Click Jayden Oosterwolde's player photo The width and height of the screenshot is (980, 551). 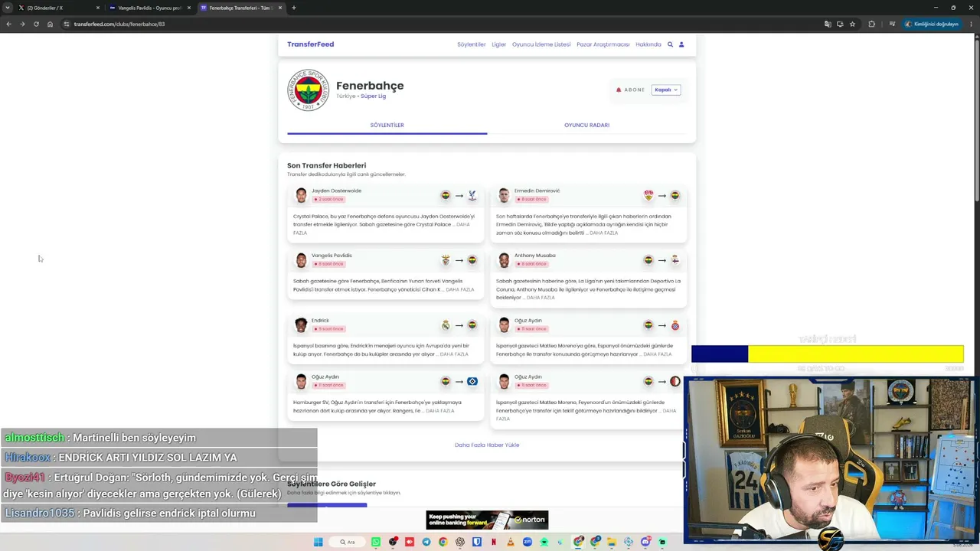(301, 195)
